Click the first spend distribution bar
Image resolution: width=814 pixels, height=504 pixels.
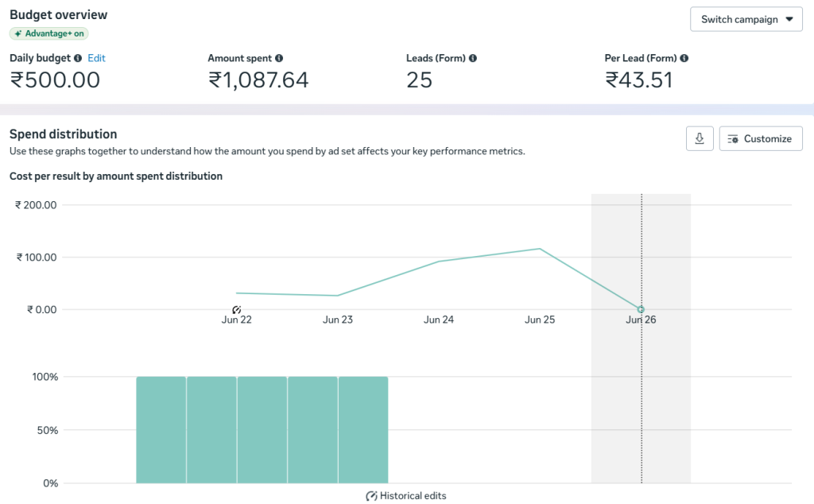pyautogui.click(x=161, y=430)
